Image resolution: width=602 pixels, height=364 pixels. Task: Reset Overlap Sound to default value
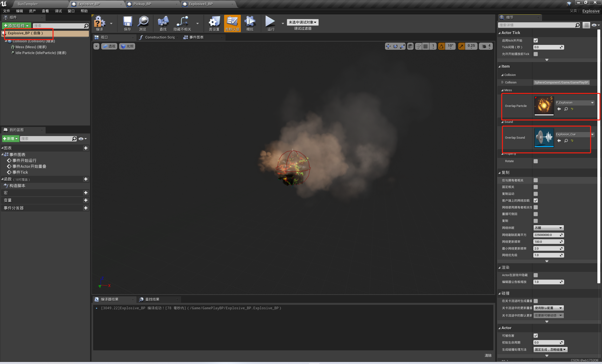click(x=572, y=141)
